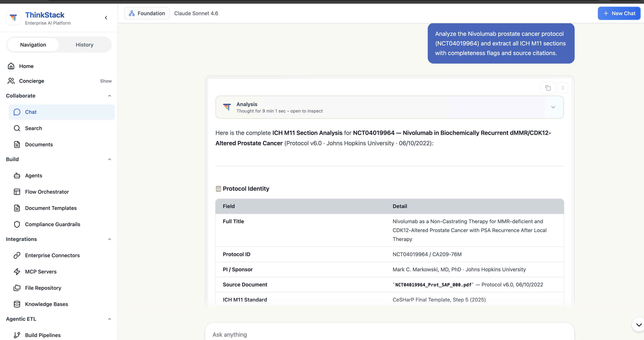Image resolution: width=644 pixels, height=340 pixels.
Task: Collapse the Integrations section
Action: (x=109, y=239)
